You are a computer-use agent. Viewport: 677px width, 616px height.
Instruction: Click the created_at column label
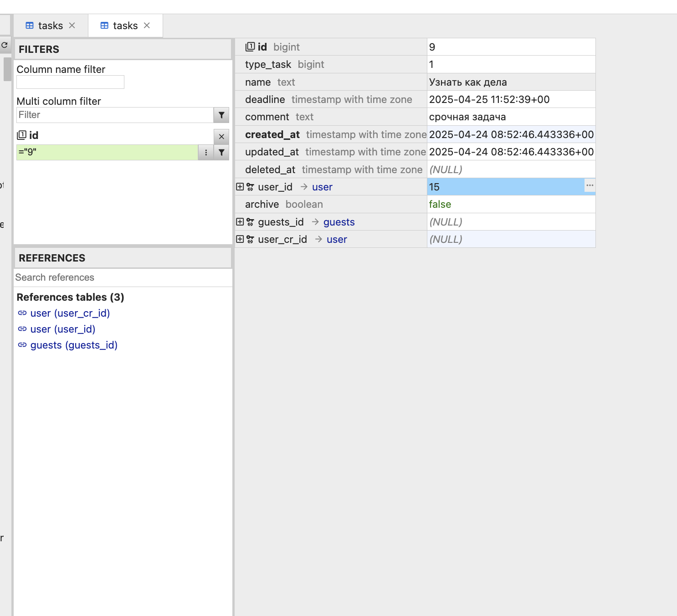pos(272,134)
